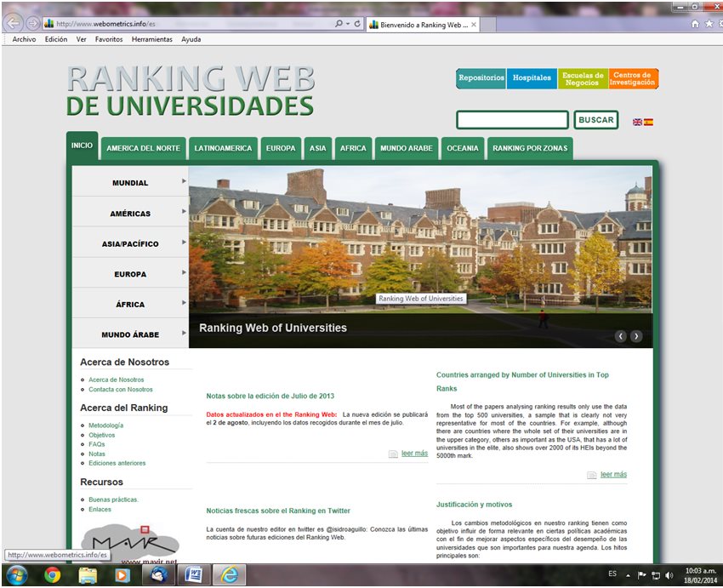Open Noticias frescas sobre el Ranking heading
Image resolution: width=723 pixels, height=588 pixels.
(x=278, y=511)
